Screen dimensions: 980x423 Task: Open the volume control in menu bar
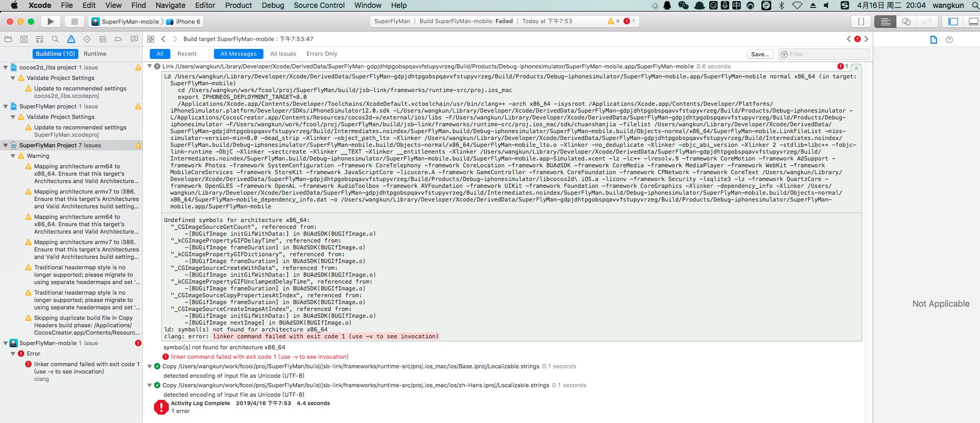826,5
